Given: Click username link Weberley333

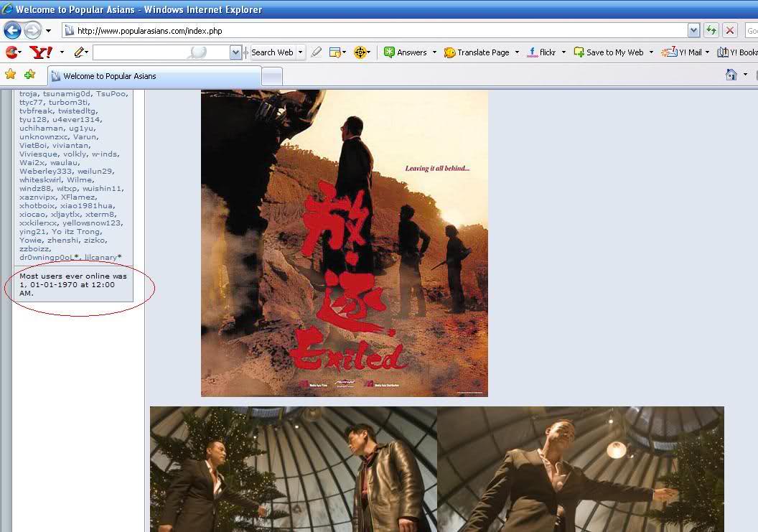Looking at the screenshot, I should [x=45, y=171].
